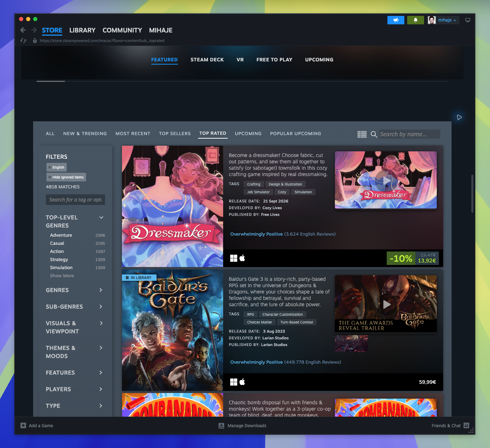Remove the English filter chip
This screenshot has height=448, width=490.
point(56,167)
